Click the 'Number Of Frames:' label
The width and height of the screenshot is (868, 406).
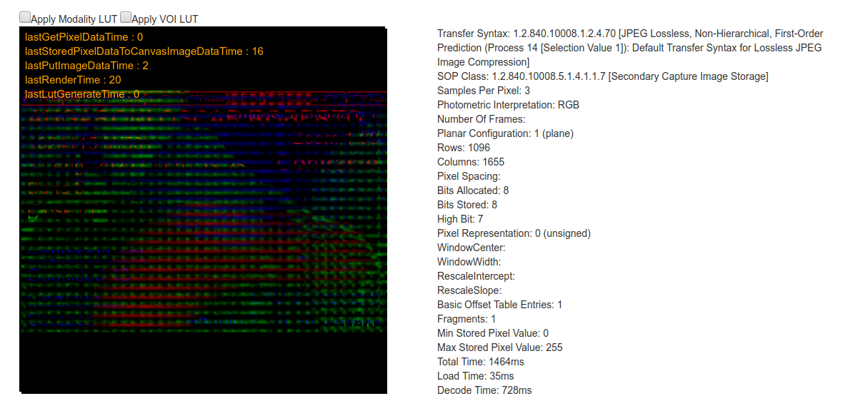click(x=482, y=119)
